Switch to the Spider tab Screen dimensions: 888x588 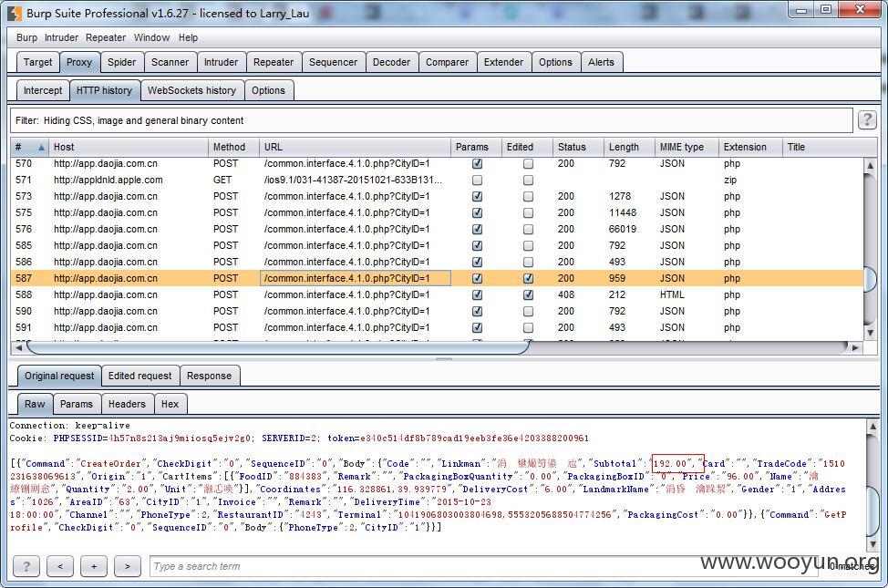[x=122, y=62]
